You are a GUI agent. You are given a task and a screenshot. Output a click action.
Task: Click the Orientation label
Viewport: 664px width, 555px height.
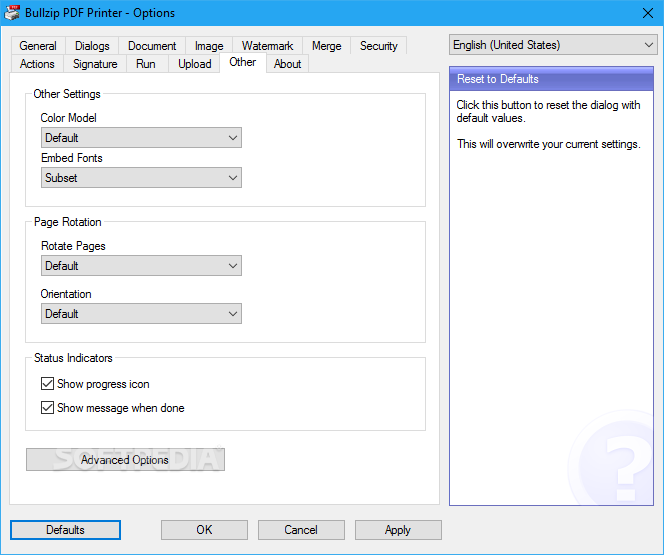coord(66,294)
